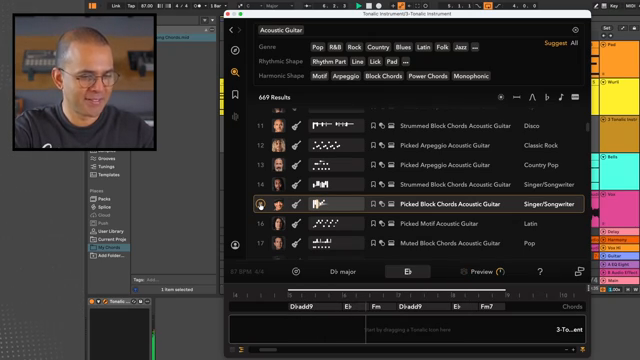Click the tag icon on Muted Block Chords row
640x360 pixels.
(382, 243)
